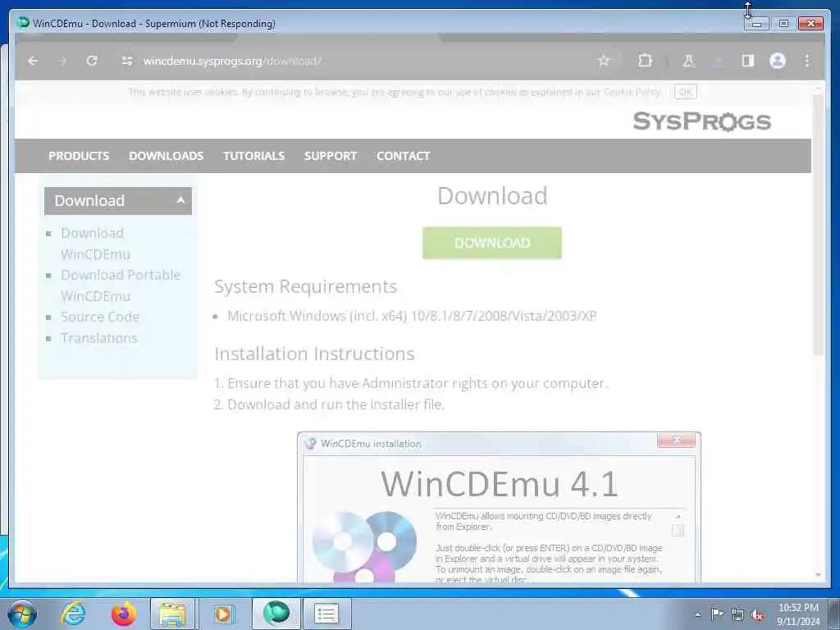
Task: Open the TUTORIALS menu
Action: pos(254,156)
